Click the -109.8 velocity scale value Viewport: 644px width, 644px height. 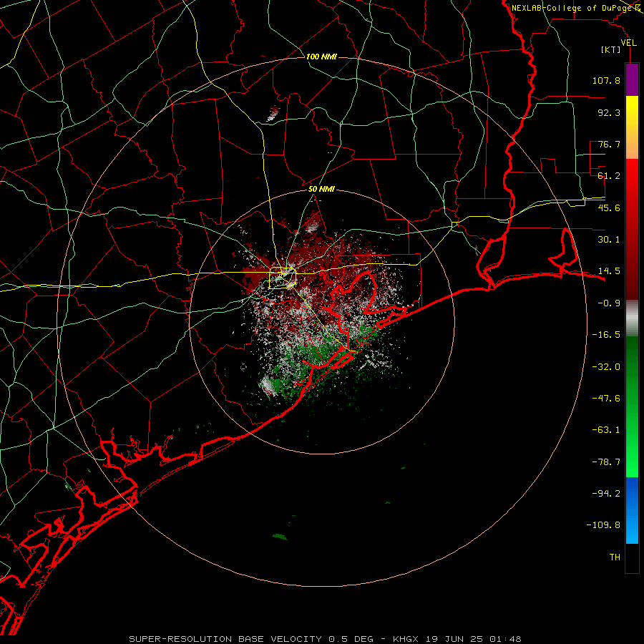(603, 525)
